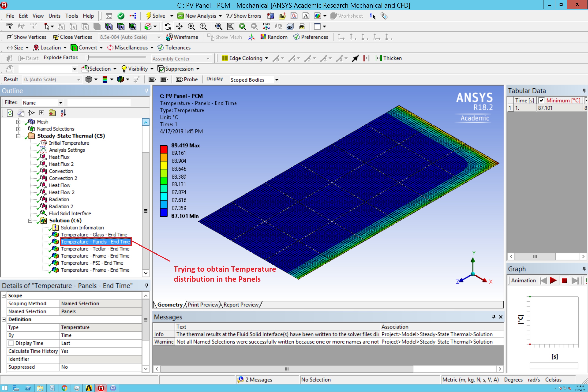Click the New Analysis button
The width and height of the screenshot is (588, 392).
click(x=200, y=16)
